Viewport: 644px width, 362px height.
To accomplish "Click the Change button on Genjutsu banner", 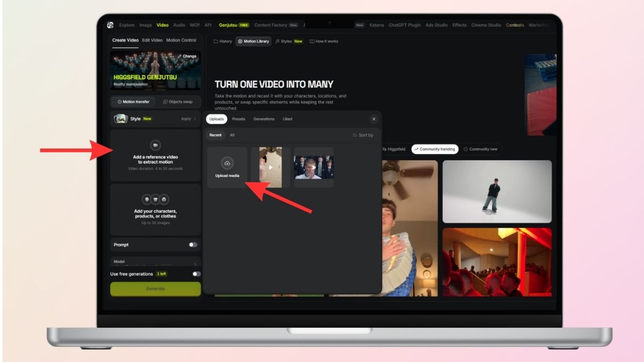I will pyautogui.click(x=187, y=56).
